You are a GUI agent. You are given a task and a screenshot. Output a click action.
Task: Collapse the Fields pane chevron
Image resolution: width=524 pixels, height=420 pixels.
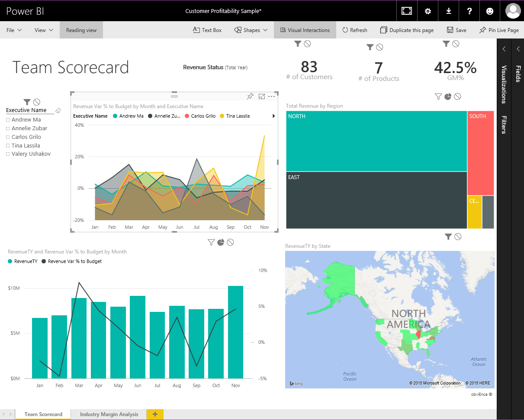pyautogui.click(x=518, y=49)
